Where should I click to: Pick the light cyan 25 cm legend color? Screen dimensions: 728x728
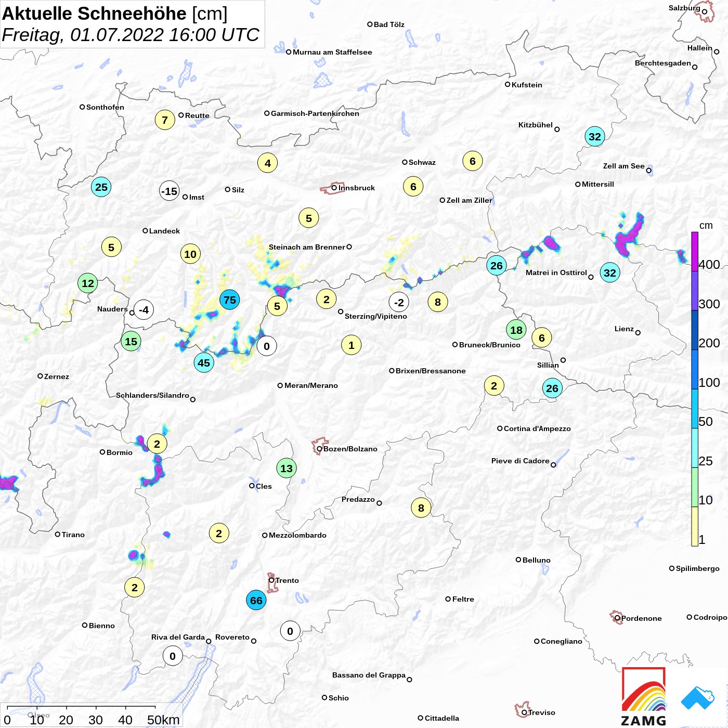click(695, 448)
